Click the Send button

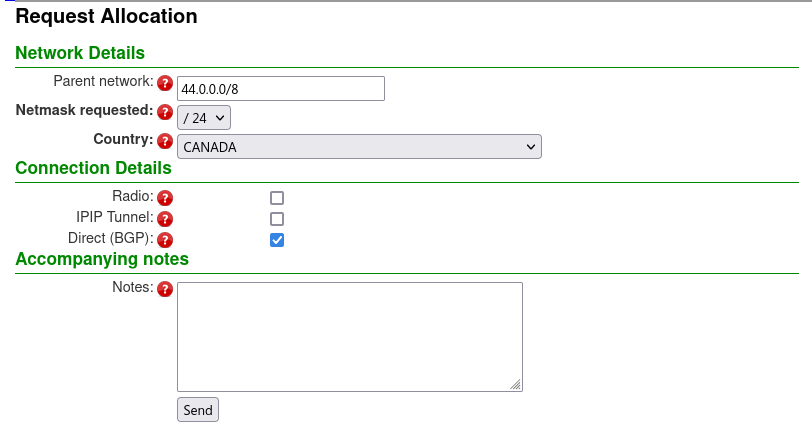198,410
